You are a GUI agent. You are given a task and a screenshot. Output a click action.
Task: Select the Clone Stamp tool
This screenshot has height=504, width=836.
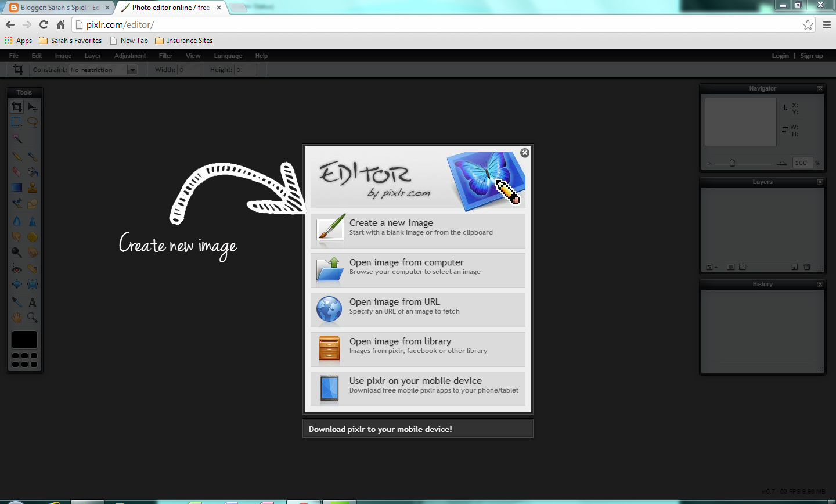click(33, 188)
